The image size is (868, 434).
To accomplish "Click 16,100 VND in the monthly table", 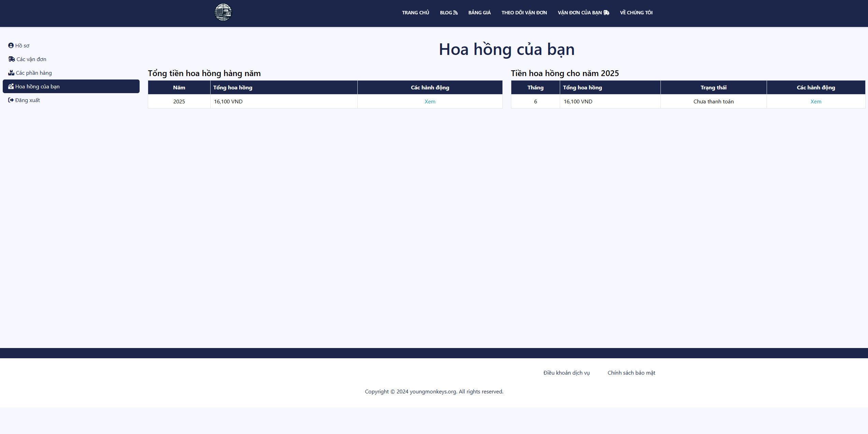I will pyautogui.click(x=578, y=102).
